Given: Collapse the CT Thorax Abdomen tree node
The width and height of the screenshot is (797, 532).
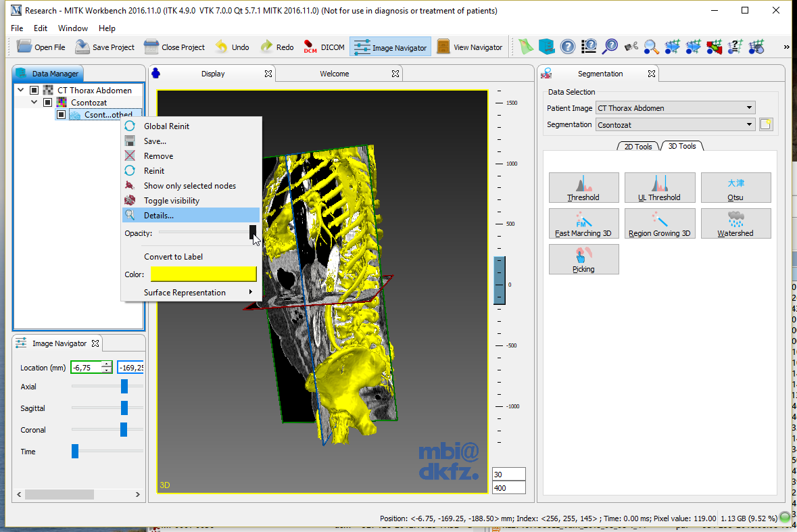Looking at the screenshot, I should (x=21, y=90).
